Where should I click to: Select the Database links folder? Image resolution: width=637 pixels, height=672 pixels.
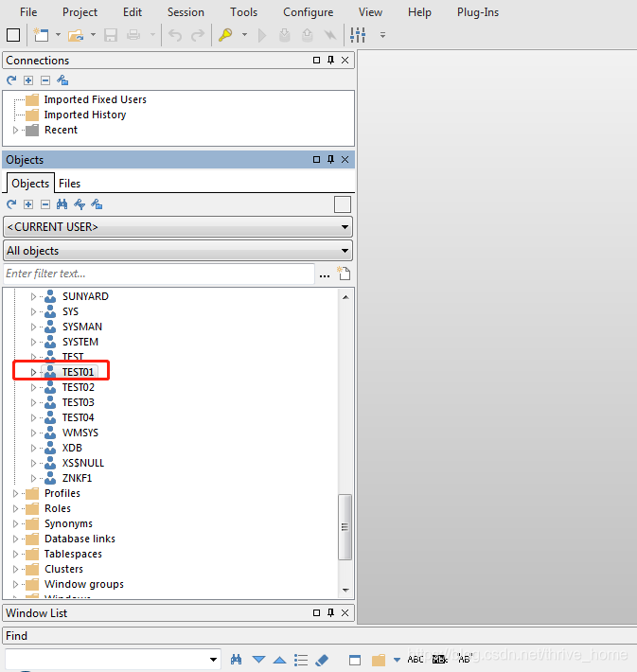80,539
